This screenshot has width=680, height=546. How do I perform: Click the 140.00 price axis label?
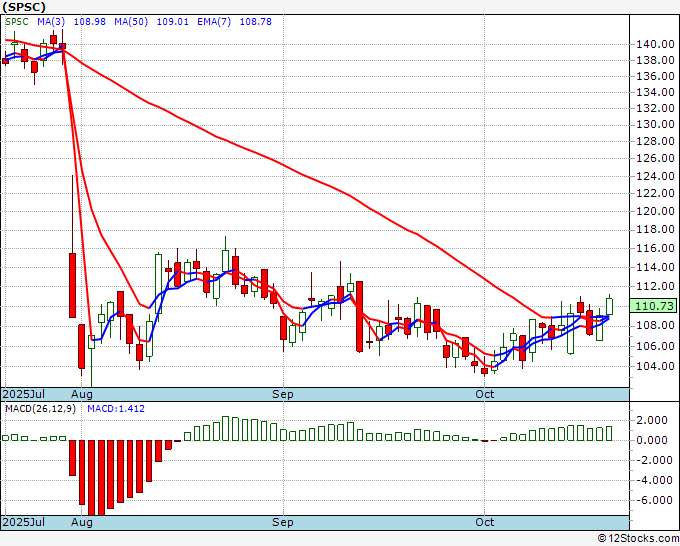(653, 45)
